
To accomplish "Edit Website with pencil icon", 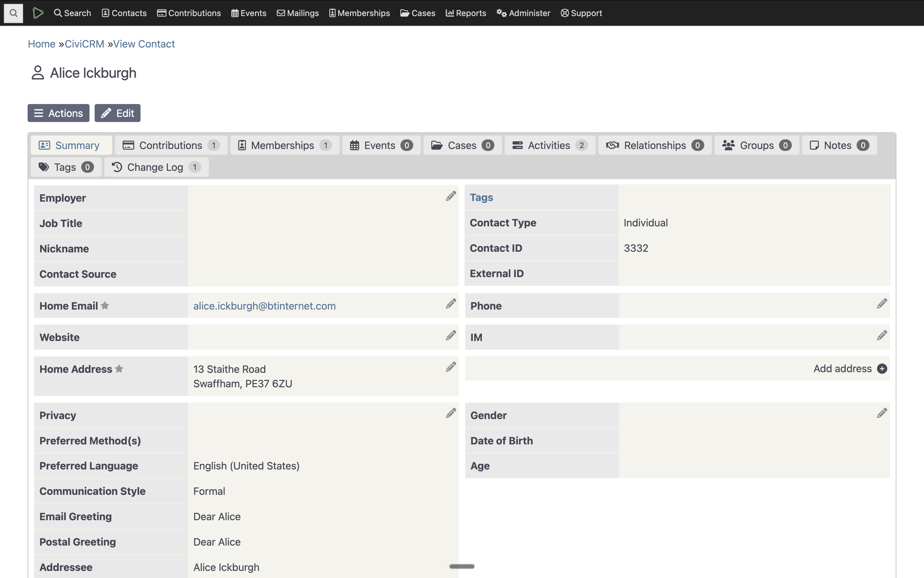I will pos(450,336).
